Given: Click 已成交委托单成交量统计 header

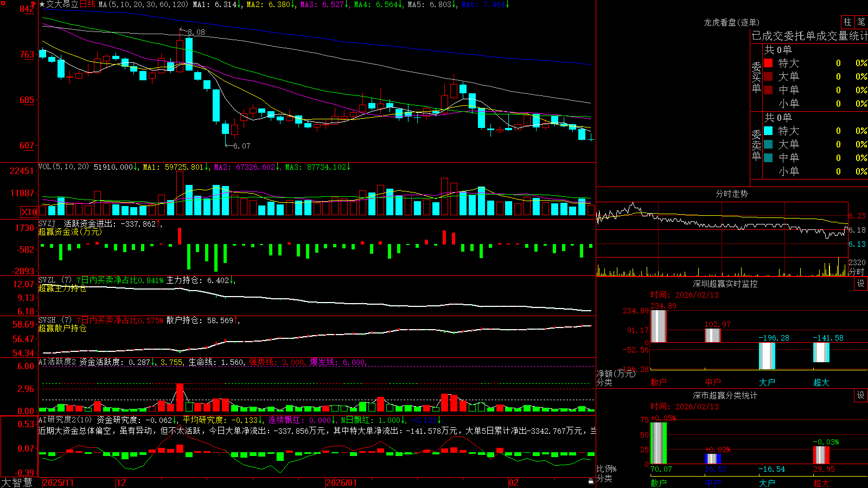Looking at the screenshot, I should pos(809,36).
